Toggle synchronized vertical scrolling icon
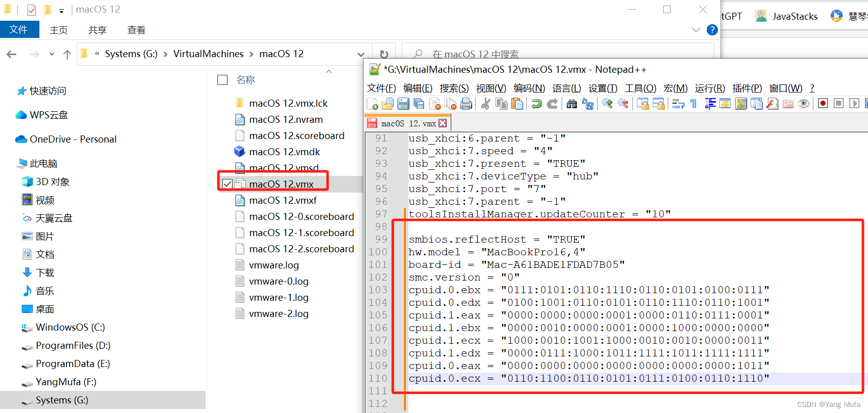This screenshot has height=413, width=868. point(643,104)
